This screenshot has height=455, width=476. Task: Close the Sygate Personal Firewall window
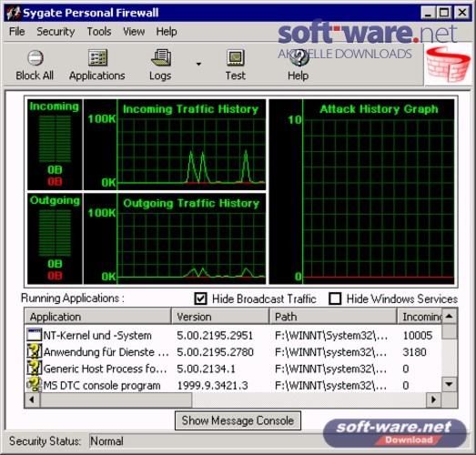pyautogui.click(x=462, y=13)
